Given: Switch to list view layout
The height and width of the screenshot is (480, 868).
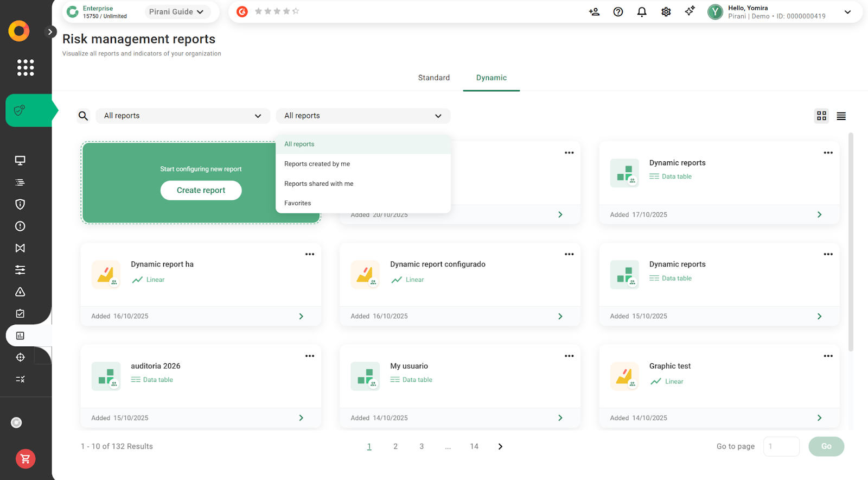Looking at the screenshot, I should 841,116.
